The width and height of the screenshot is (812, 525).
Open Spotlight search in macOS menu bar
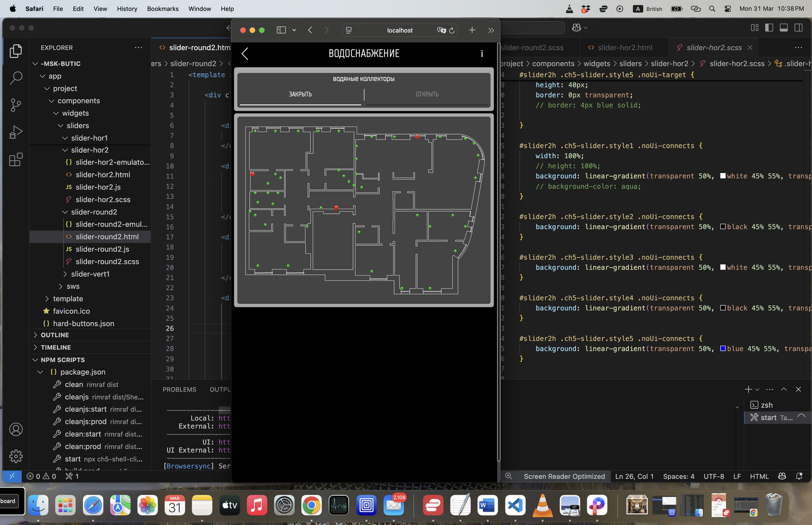[712, 9]
